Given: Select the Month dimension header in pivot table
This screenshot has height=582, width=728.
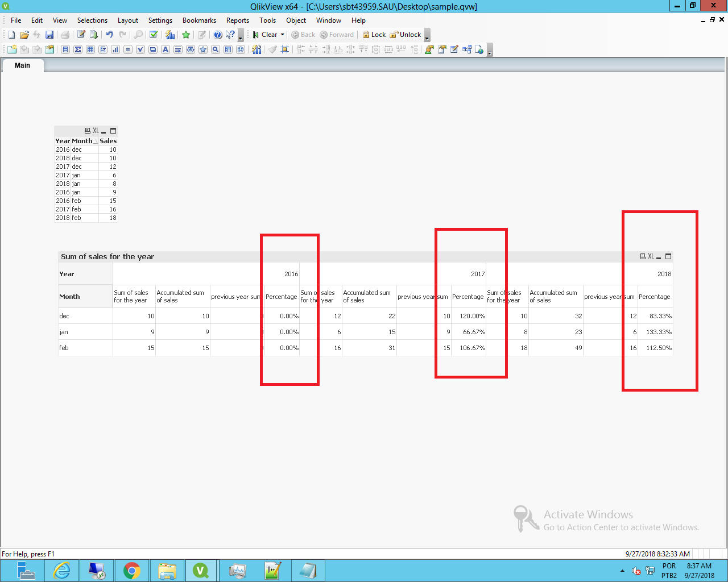Looking at the screenshot, I should coord(85,297).
